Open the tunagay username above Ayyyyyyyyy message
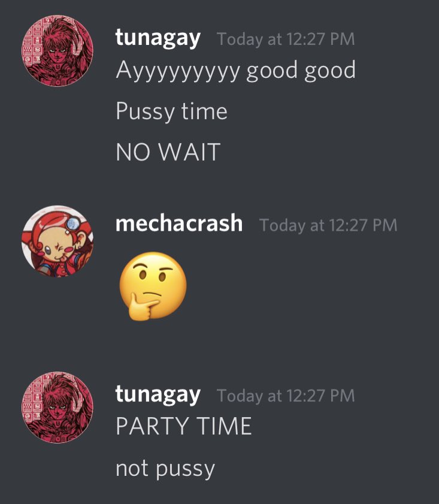 158,38
